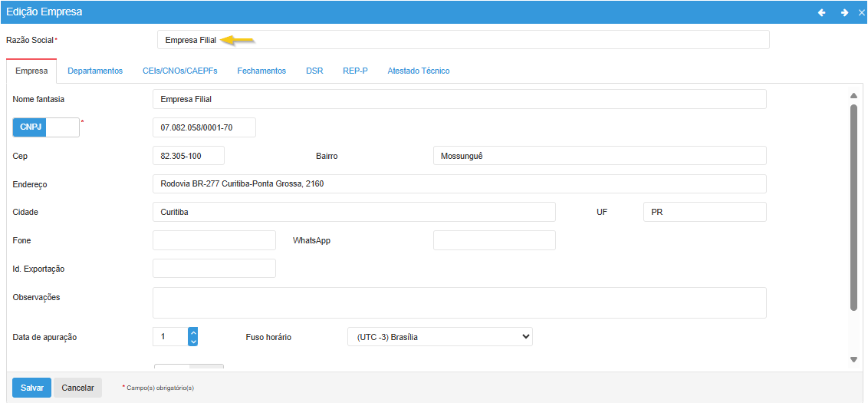868x403 pixels.
Task: Go to next company with right arrow
Action: (x=844, y=12)
